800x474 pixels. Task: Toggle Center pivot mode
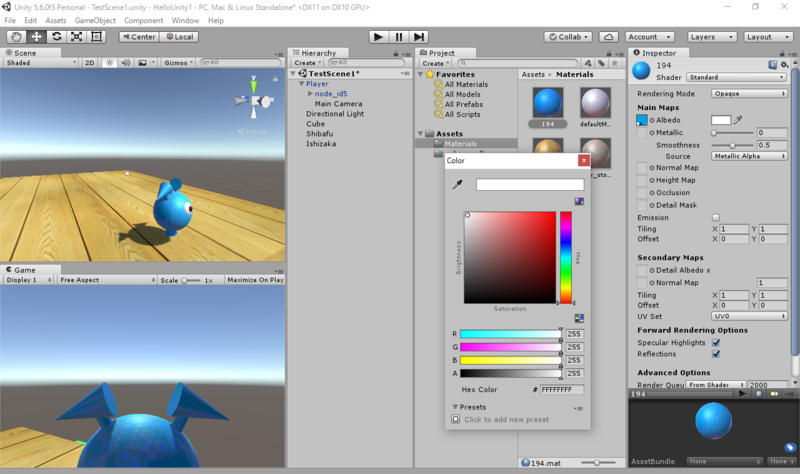[139, 37]
